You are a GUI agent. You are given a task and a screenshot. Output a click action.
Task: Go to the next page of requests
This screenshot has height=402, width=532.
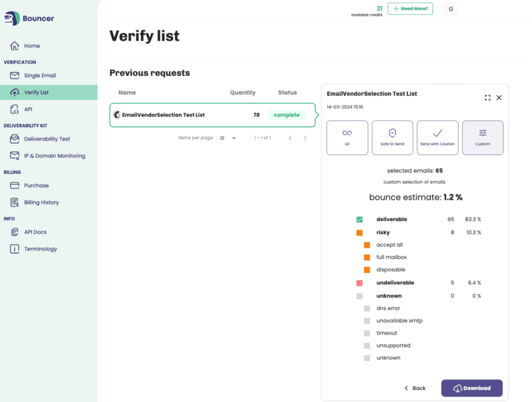pos(305,138)
